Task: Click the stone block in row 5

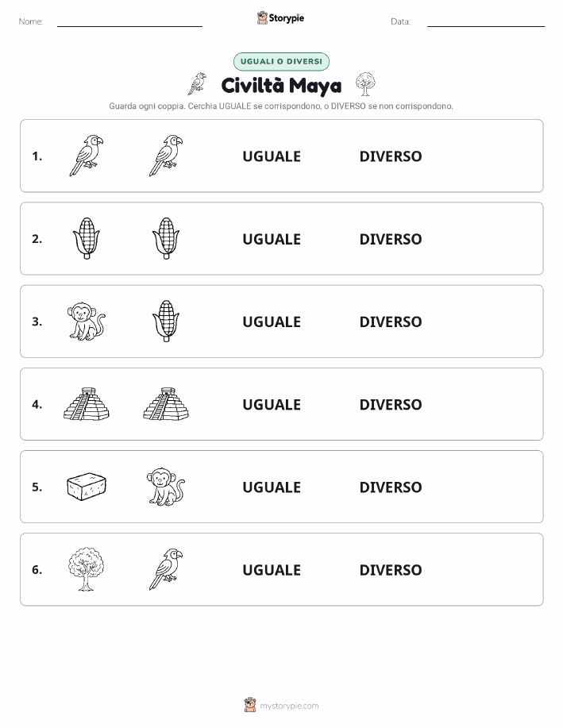Action: (x=87, y=487)
